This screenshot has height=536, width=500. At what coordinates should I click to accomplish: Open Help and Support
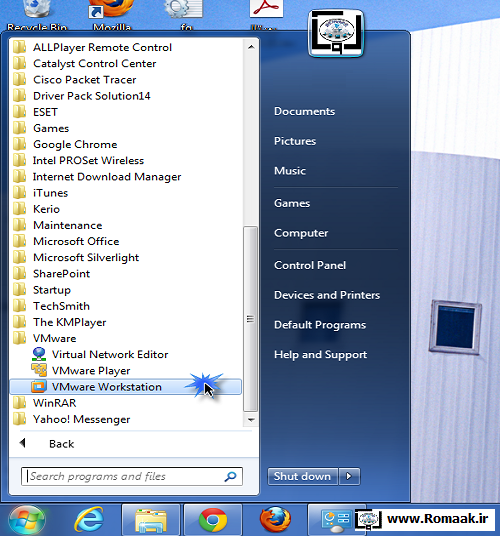[x=320, y=354]
